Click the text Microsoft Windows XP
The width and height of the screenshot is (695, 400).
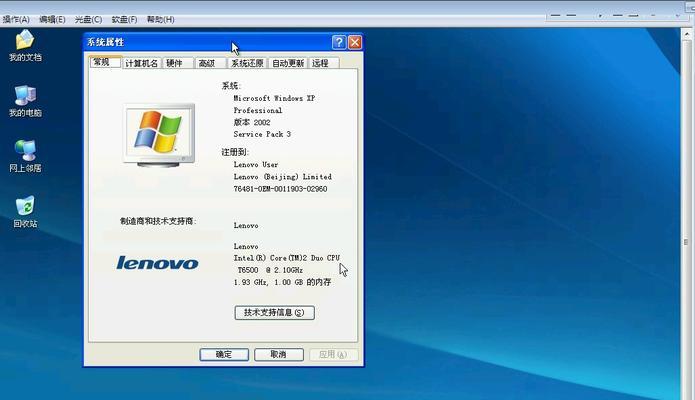click(x=274, y=98)
